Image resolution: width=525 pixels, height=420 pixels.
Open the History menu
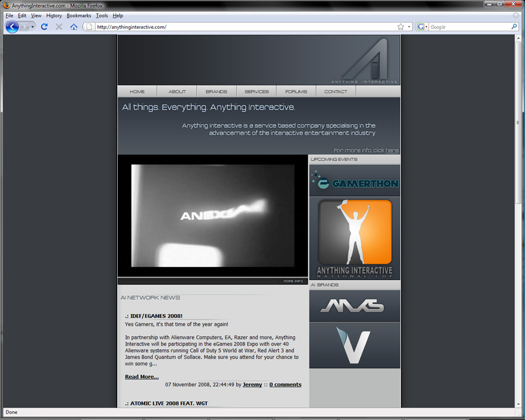coord(54,15)
